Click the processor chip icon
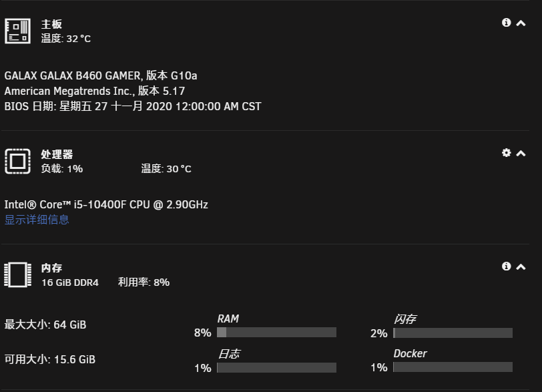This screenshot has height=392, width=542. pos(17,161)
